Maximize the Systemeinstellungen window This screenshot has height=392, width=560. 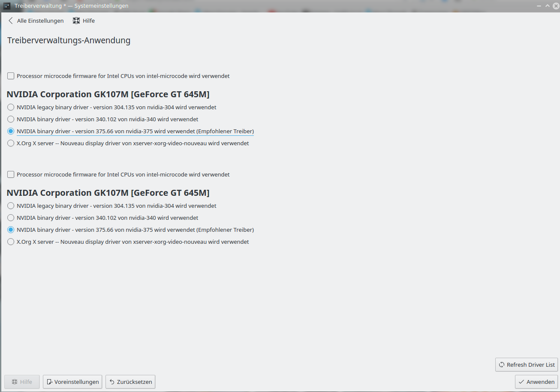point(547,6)
